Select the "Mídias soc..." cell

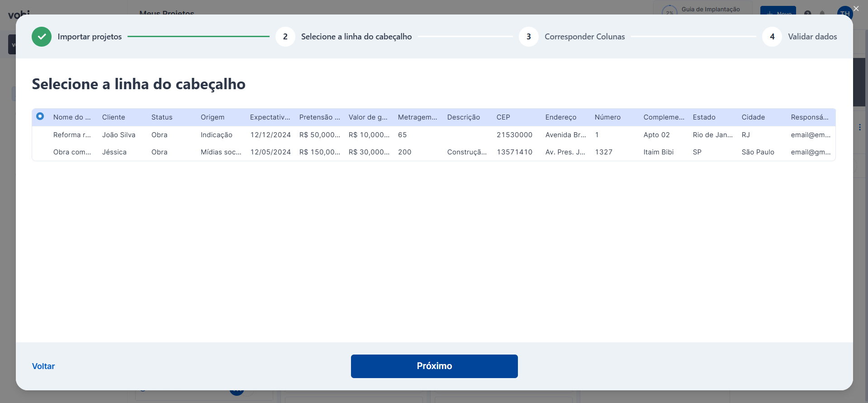point(221,152)
